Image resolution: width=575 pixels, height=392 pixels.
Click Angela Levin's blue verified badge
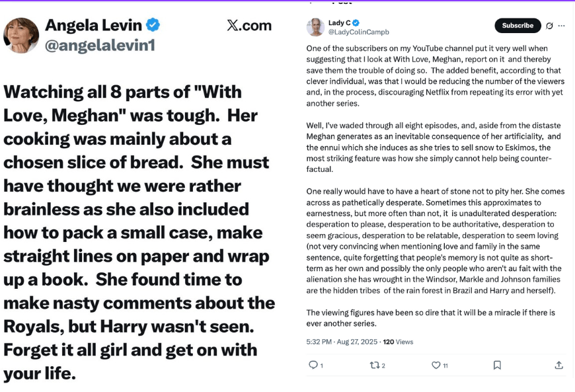[153, 26]
